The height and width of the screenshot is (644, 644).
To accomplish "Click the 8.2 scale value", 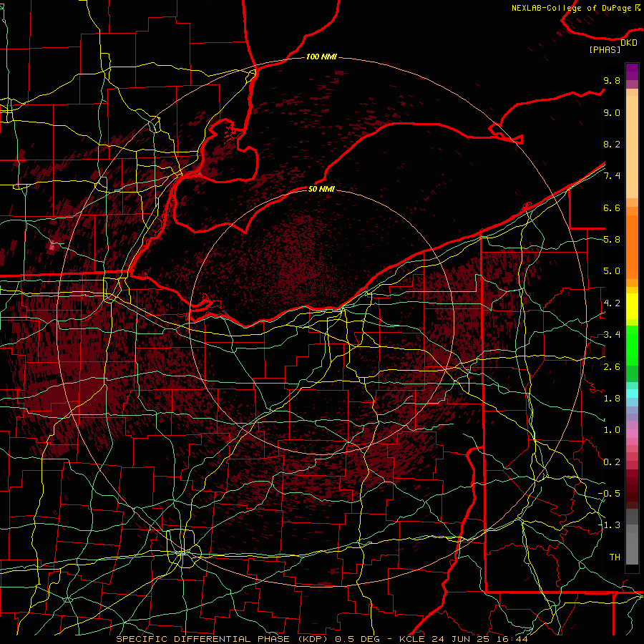I will [x=612, y=144].
